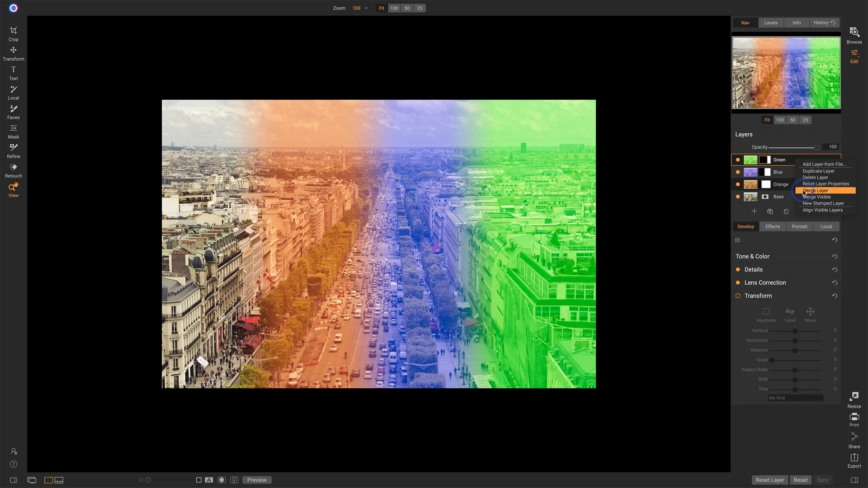868x488 pixels.
Task: Open the History tab
Action: coord(824,23)
